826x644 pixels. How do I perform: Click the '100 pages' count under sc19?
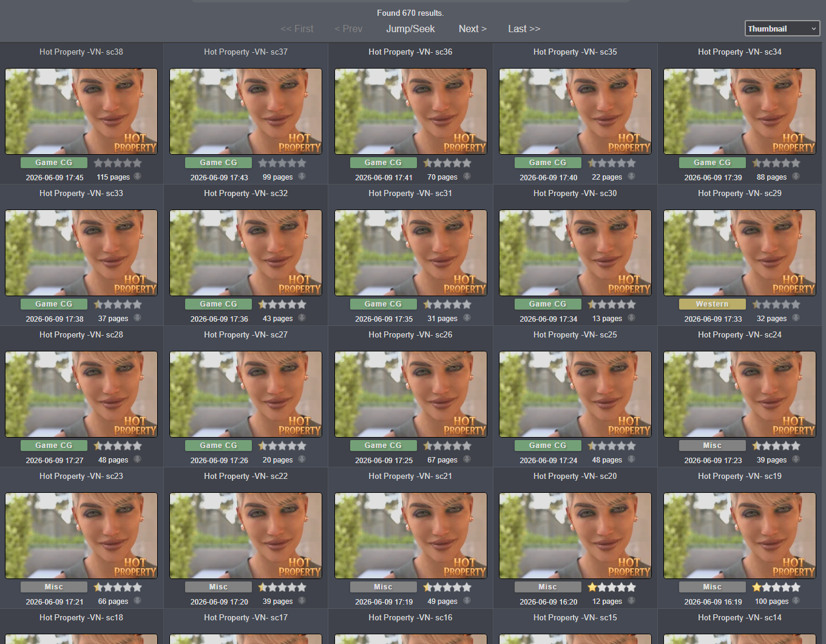tap(772, 602)
